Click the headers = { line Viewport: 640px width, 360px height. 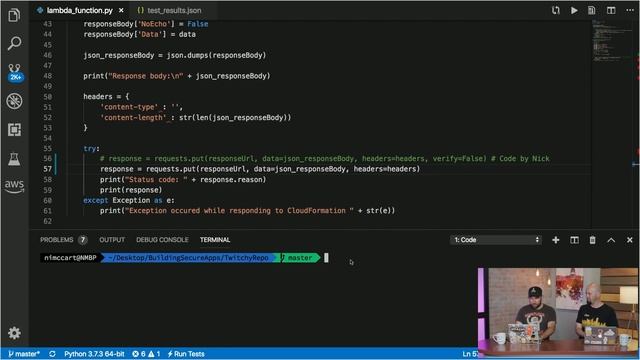coord(106,97)
